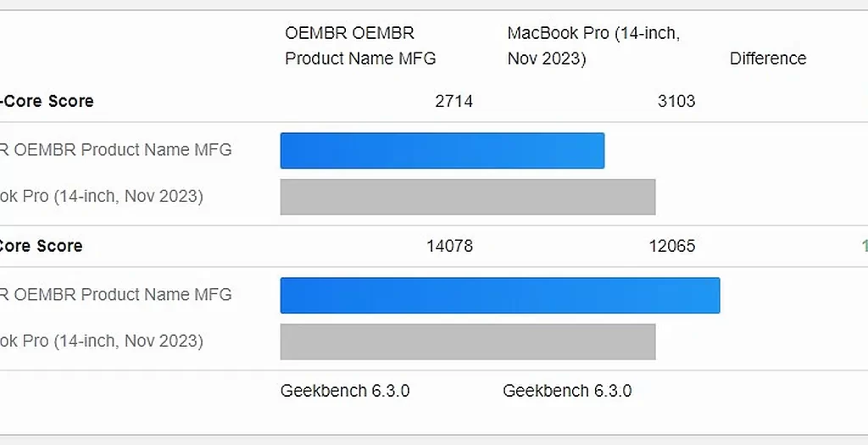Click the 2714 score value
Image resolution: width=868 pixels, height=445 pixels.
tap(453, 101)
